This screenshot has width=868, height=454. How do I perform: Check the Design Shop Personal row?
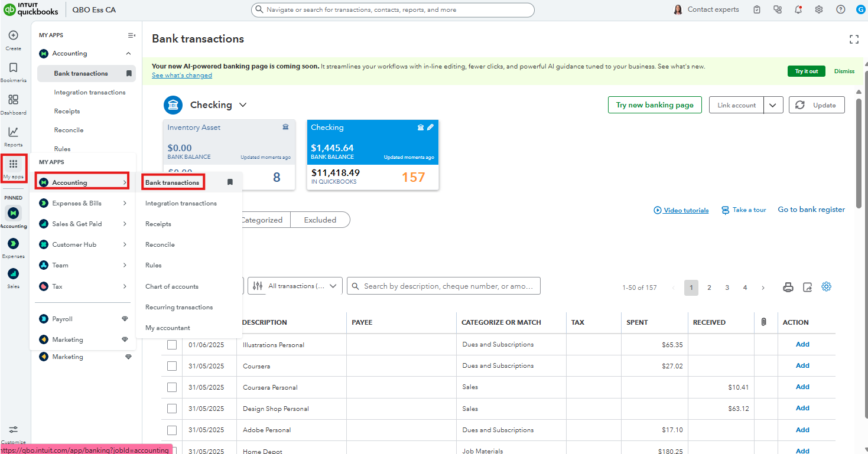[172, 409]
